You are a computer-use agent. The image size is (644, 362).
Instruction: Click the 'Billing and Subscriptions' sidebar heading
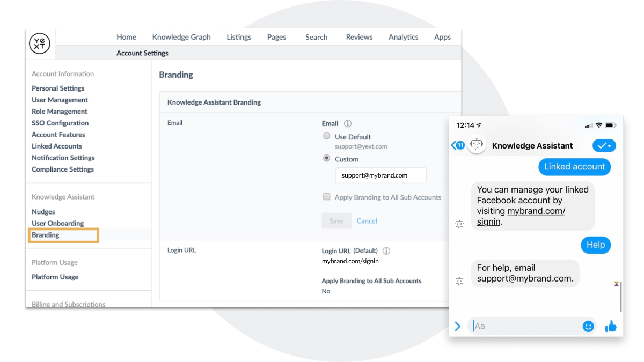[69, 304]
